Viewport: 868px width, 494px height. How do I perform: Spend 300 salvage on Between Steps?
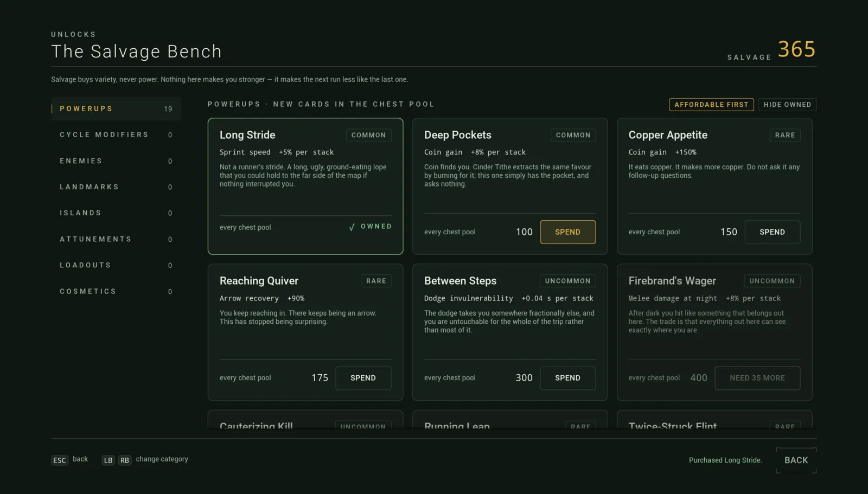click(567, 378)
